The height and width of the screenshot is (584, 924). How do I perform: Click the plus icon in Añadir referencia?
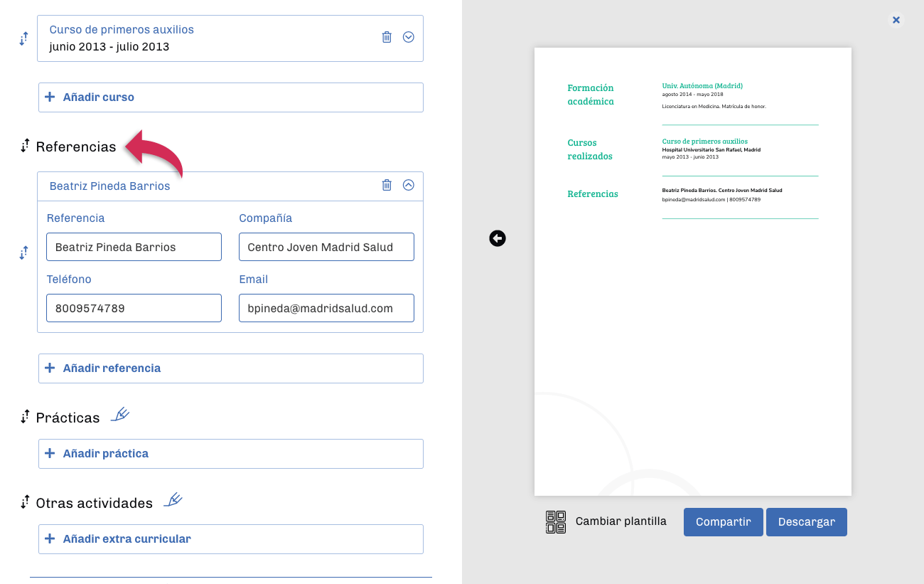point(50,368)
